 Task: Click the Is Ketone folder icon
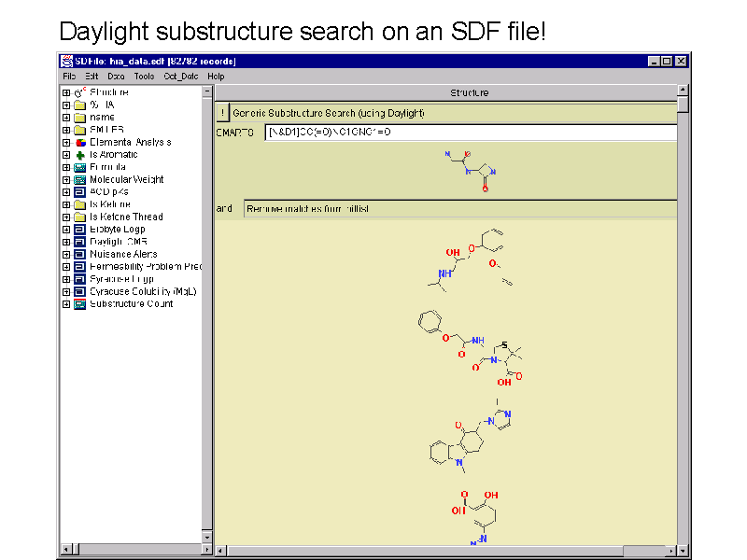(x=80, y=204)
